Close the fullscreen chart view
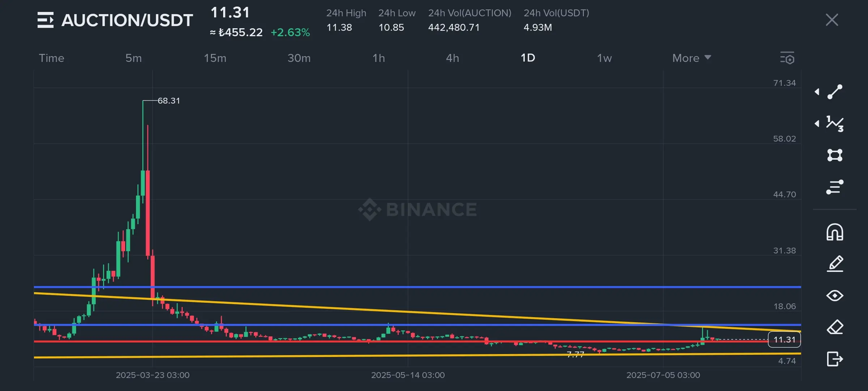The height and width of the screenshot is (391, 868). coord(832,20)
